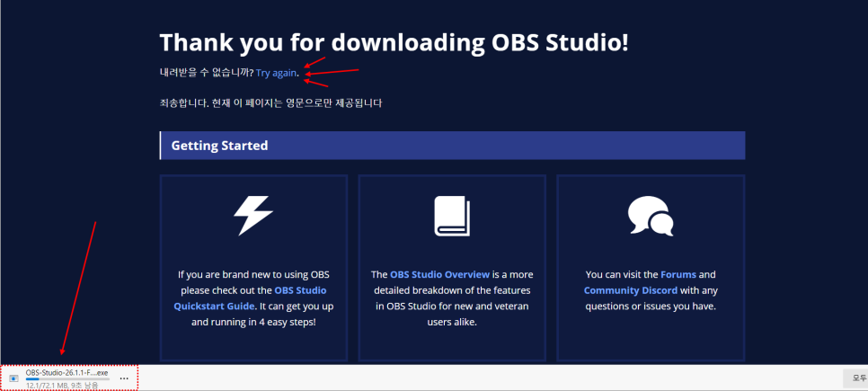Open download item options (three dots)
Screen dimensions: 868x391
click(x=124, y=378)
